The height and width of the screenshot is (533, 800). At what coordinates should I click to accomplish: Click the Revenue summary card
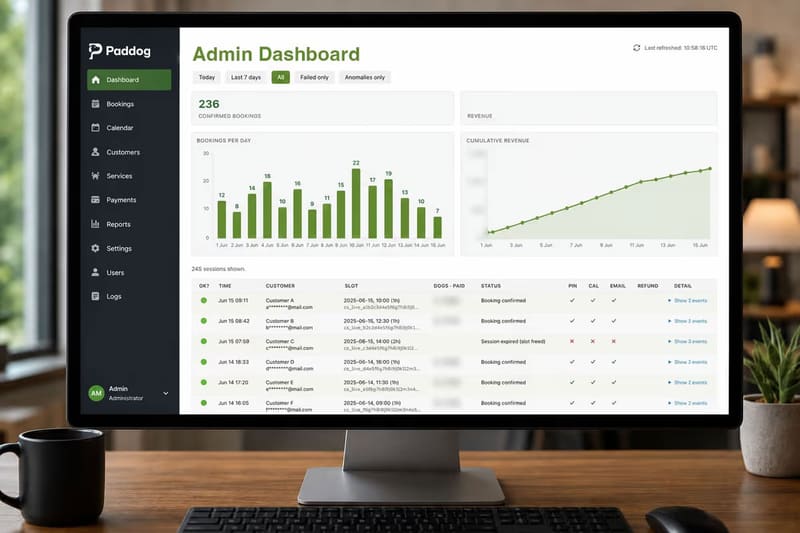589,108
